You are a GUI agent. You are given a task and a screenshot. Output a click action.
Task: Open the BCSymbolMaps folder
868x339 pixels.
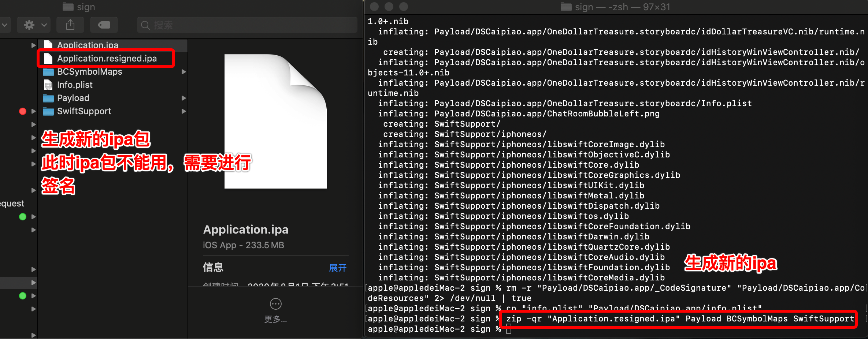click(113, 71)
